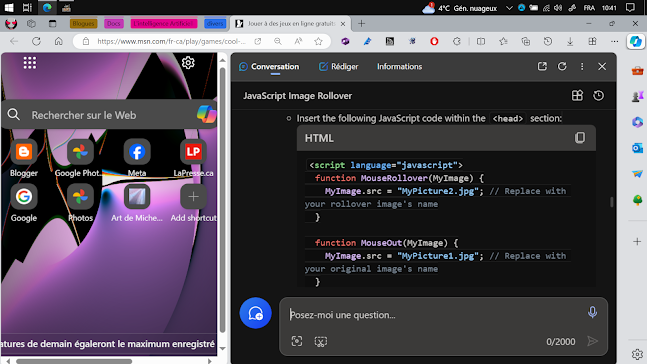Click the browser address bar URL
The height and width of the screenshot is (364, 647).
171,41
